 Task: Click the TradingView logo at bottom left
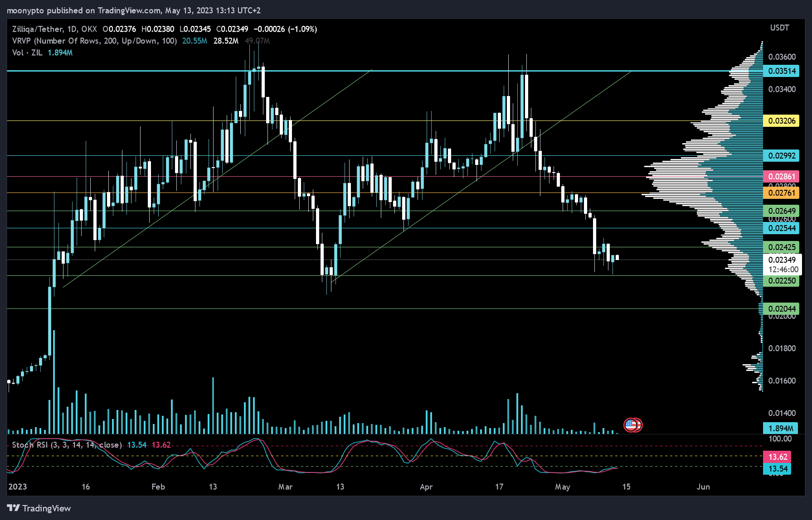pos(39,508)
